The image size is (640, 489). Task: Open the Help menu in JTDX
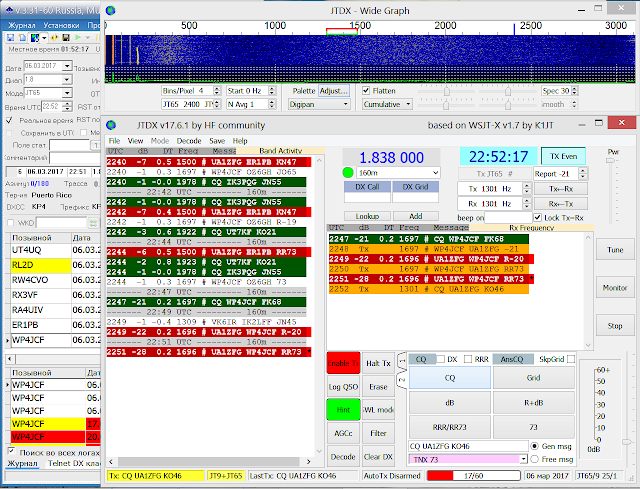coord(240,141)
